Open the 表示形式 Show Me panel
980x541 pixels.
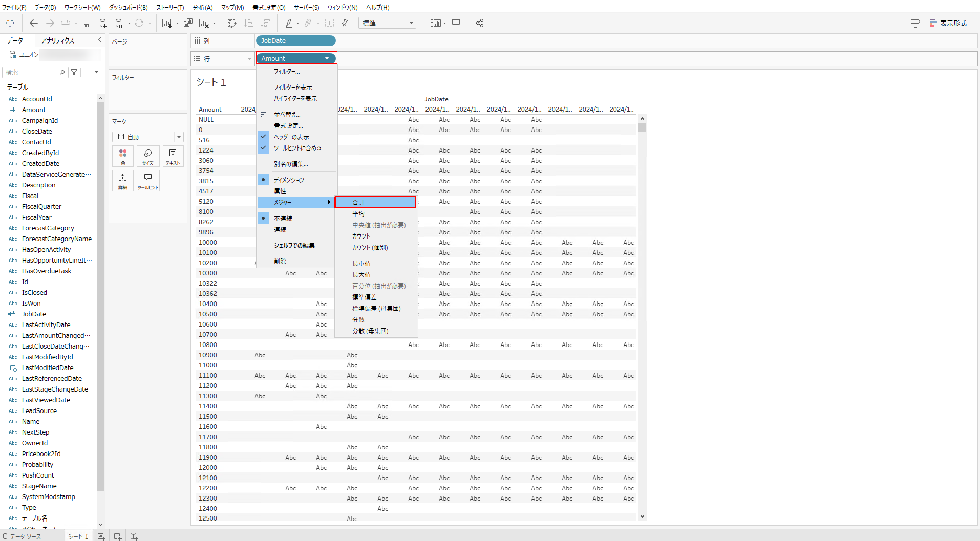(948, 23)
